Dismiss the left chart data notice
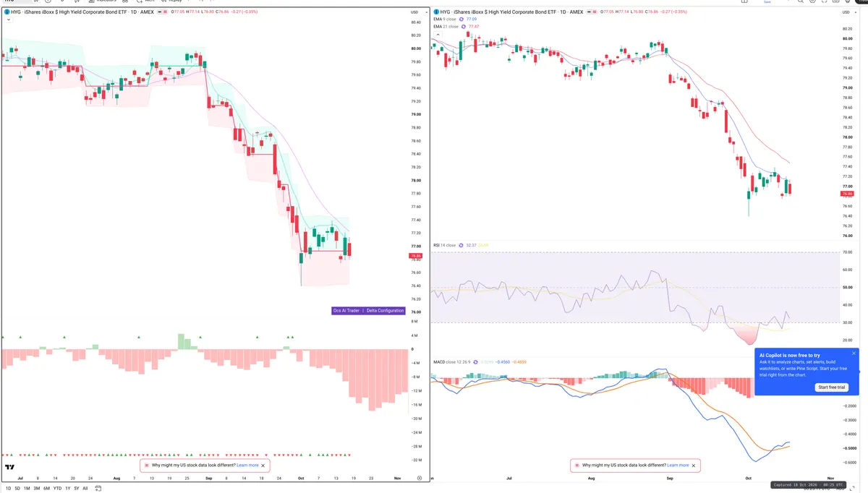Screen dimensions: 868x493 pyautogui.click(x=263, y=466)
